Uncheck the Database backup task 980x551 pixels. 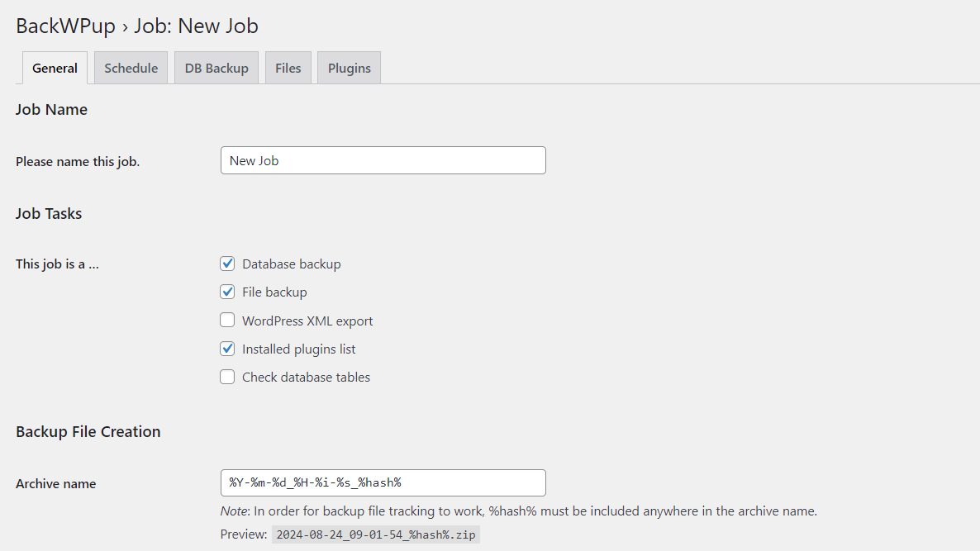click(x=227, y=264)
